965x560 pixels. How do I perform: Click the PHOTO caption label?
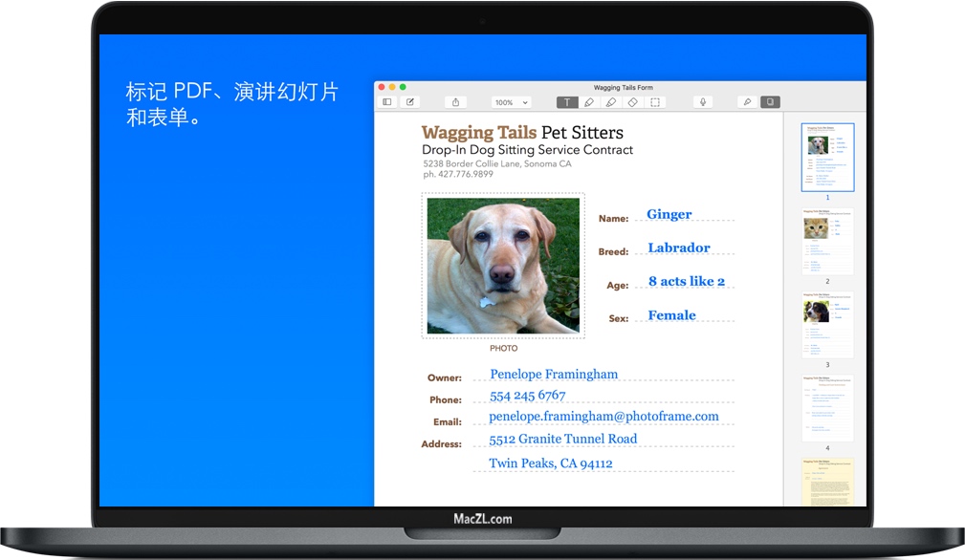[503, 348]
